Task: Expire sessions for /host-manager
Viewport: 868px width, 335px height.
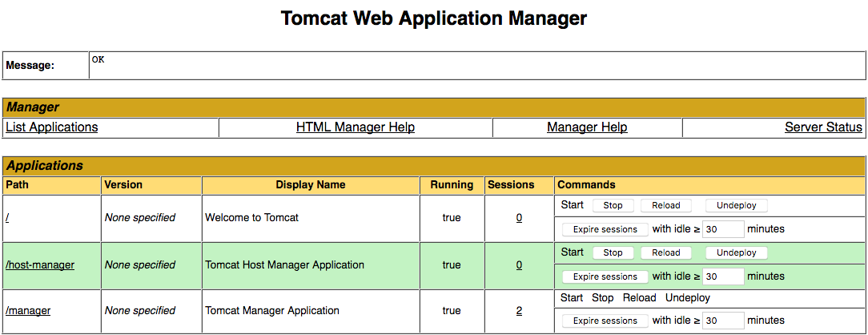Action: pos(605,276)
